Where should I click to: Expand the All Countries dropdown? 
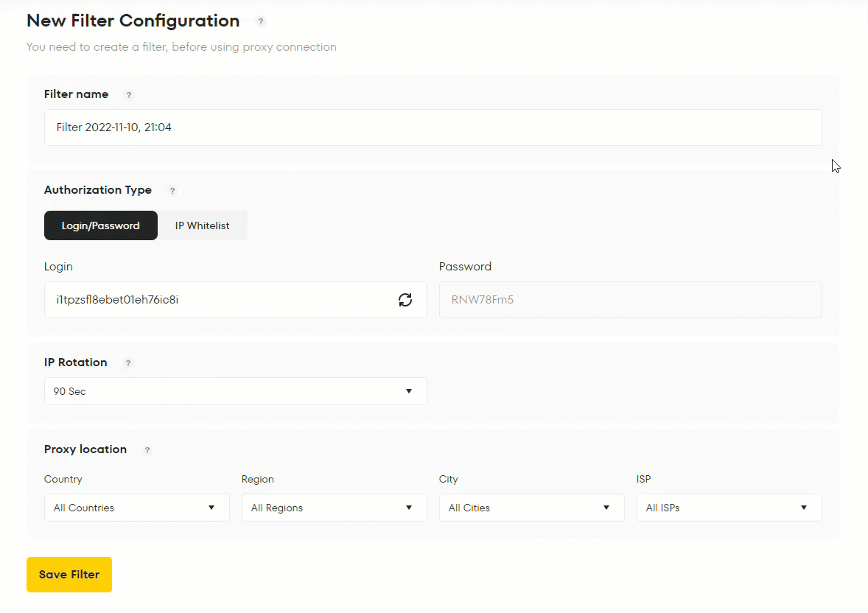point(136,508)
